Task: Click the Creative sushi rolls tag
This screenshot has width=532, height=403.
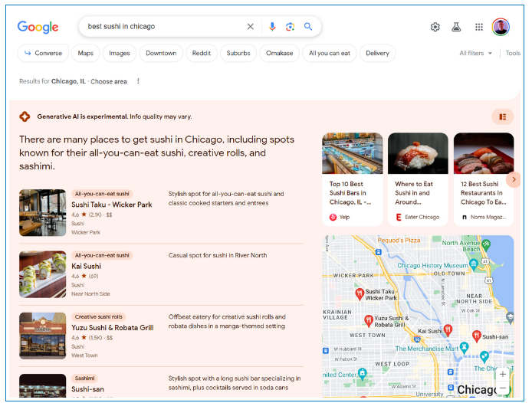Action: click(x=99, y=317)
